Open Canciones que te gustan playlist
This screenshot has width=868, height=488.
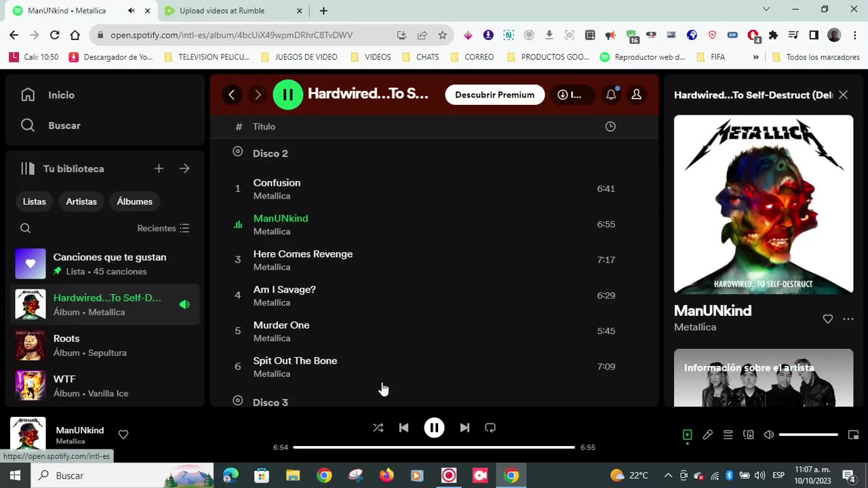point(105,264)
